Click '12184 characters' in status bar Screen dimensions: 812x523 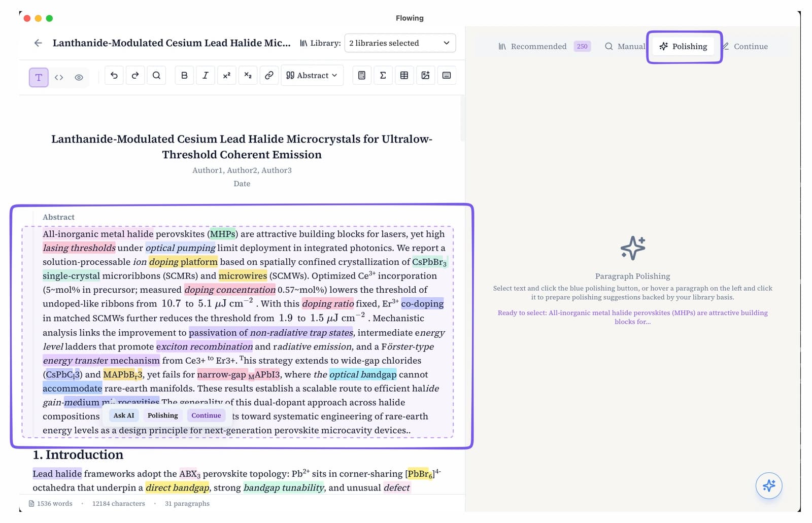pyautogui.click(x=119, y=504)
